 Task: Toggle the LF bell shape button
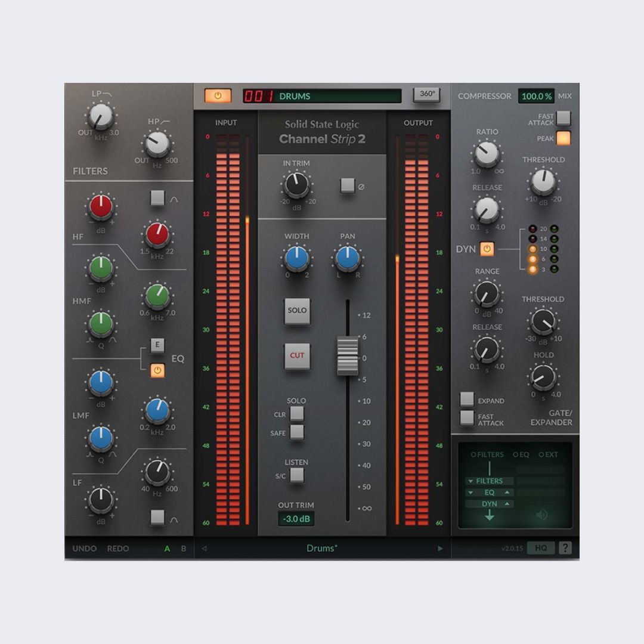tap(157, 517)
